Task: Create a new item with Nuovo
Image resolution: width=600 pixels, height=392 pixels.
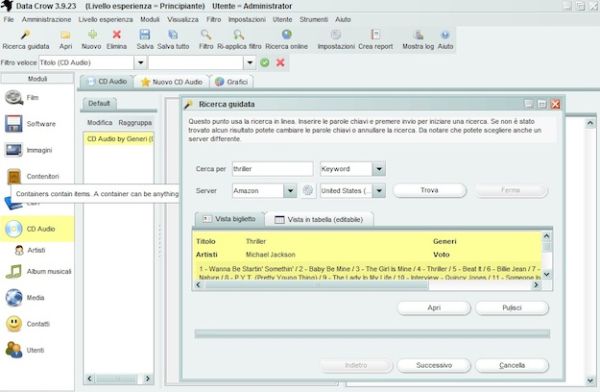Action: pyautogui.click(x=91, y=40)
